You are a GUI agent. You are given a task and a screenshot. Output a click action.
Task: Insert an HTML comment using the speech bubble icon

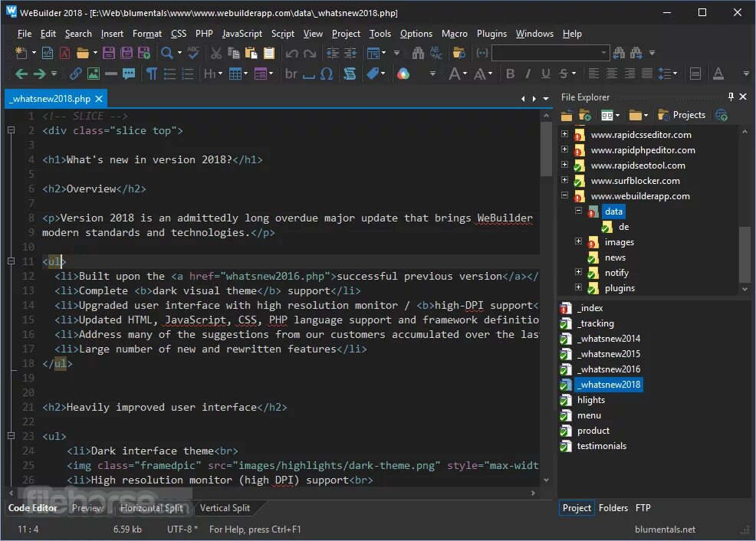(x=129, y=74)
